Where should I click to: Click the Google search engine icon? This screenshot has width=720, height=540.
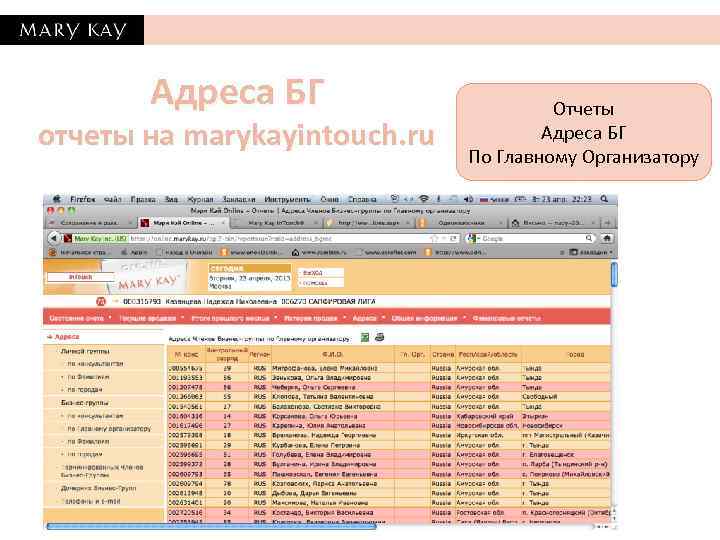(472, 238)
